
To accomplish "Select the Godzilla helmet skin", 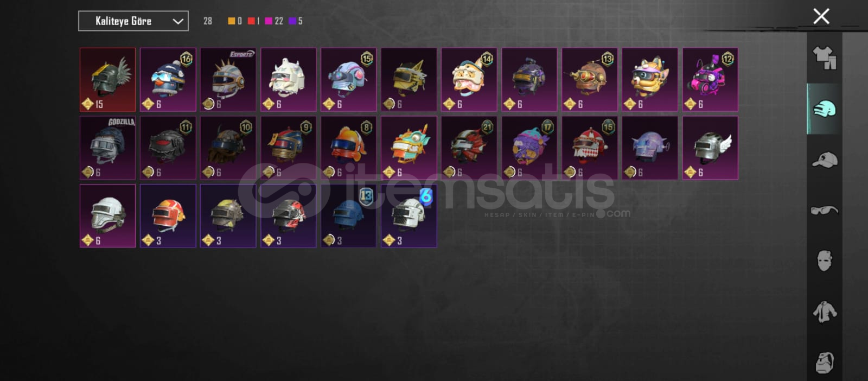I will click(107, 148).
